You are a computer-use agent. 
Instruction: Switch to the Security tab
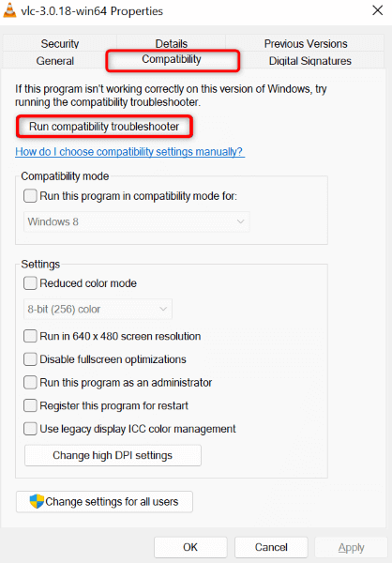pyautogui.click(x=60, y=43)
